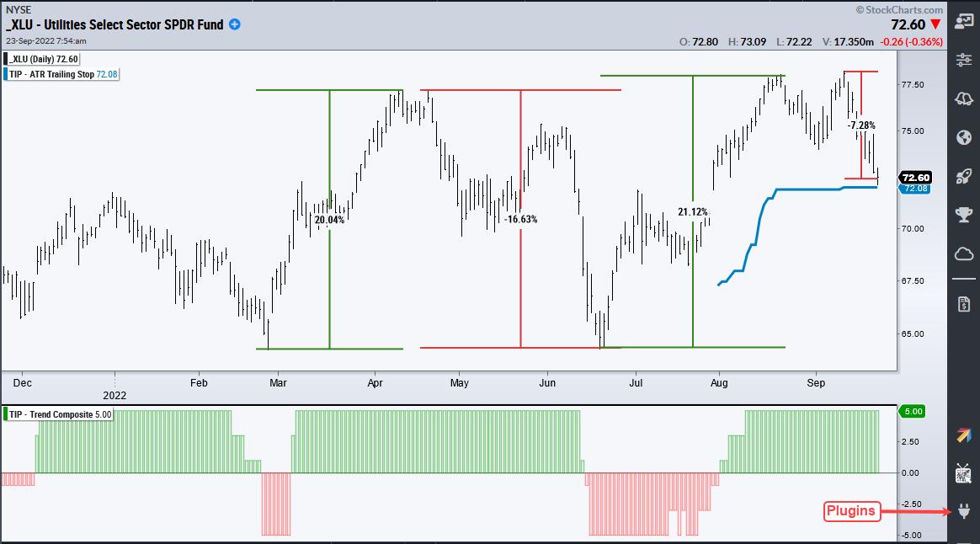Click the colorful arrow icon in sidebar

click(x=964, y=435)
